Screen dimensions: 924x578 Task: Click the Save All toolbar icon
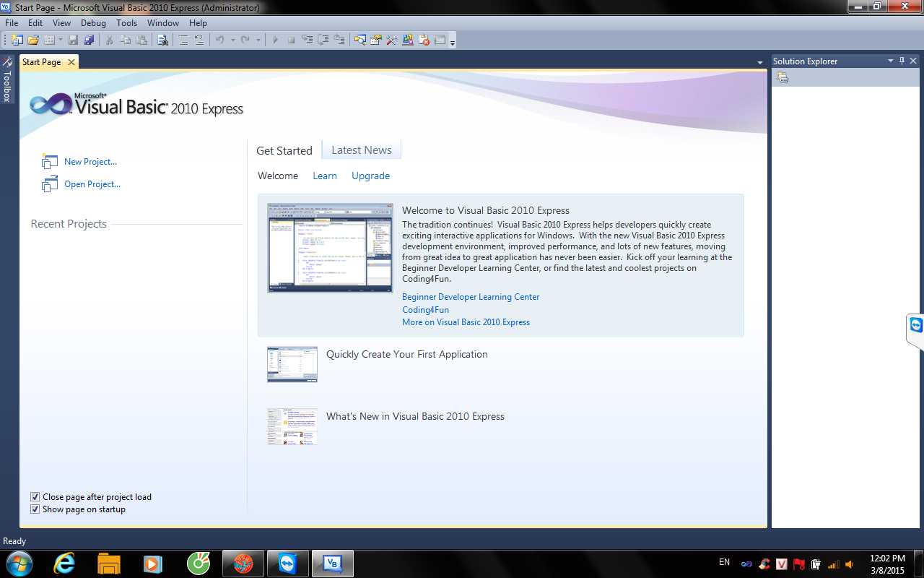tap(89, 40)
